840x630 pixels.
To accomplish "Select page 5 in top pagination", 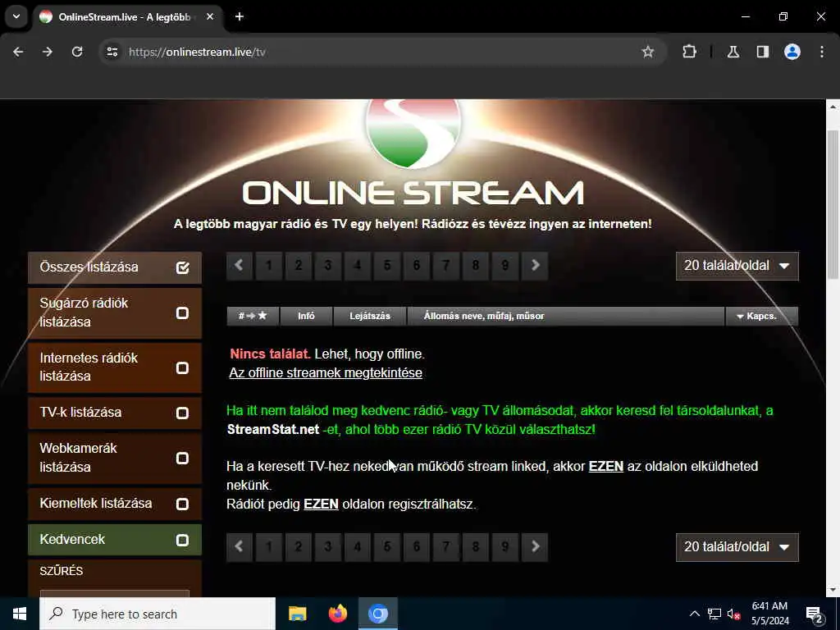I will 387,266.
